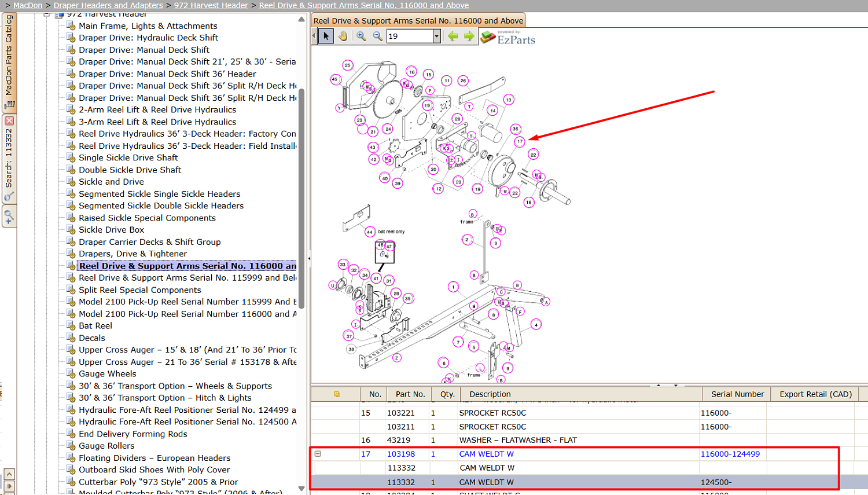This screenshot has width=868, height=495.
Task: Click the icon beside Sickle Drive Box
Action: coord(71,229)
